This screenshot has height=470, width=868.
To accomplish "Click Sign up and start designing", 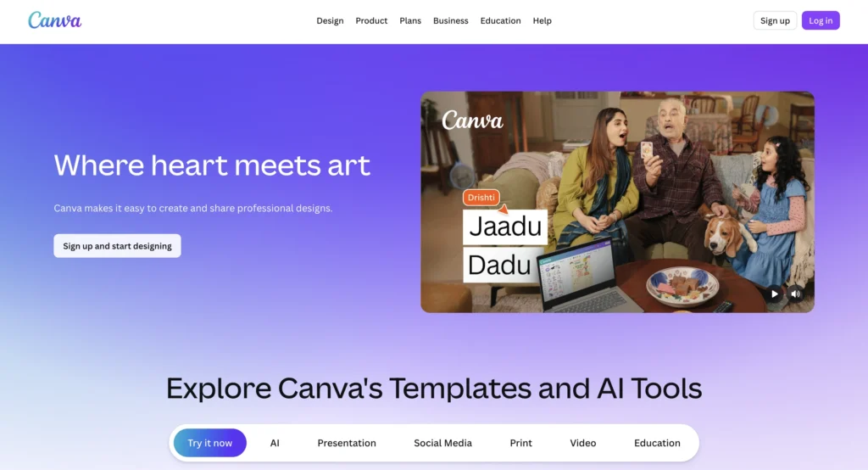I will pos(117,245).
